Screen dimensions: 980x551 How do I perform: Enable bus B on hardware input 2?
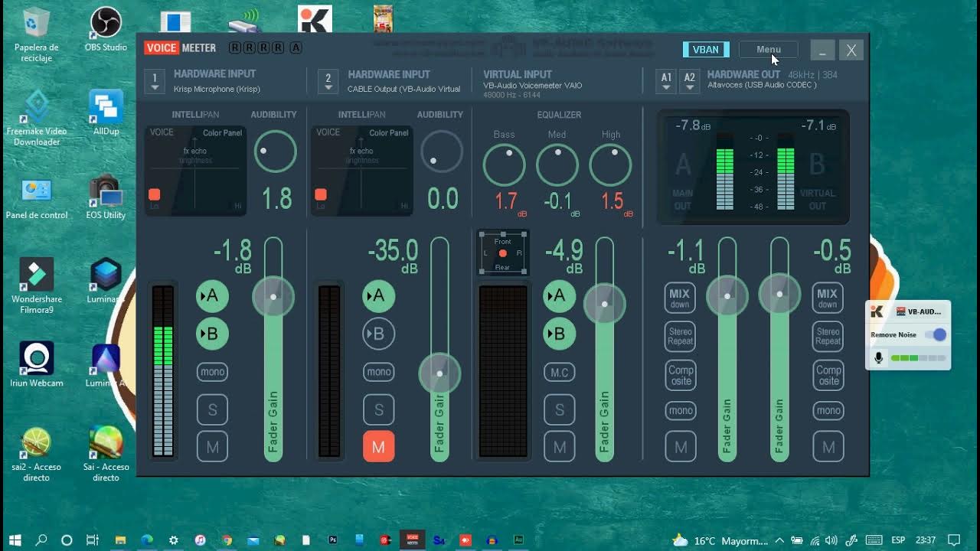[378, 334]
